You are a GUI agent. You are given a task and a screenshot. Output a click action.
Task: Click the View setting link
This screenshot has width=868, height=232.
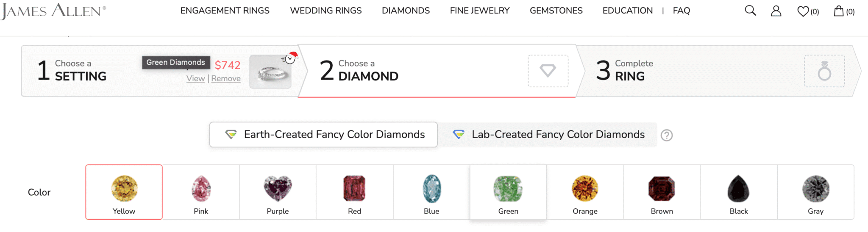coord(195,79)
